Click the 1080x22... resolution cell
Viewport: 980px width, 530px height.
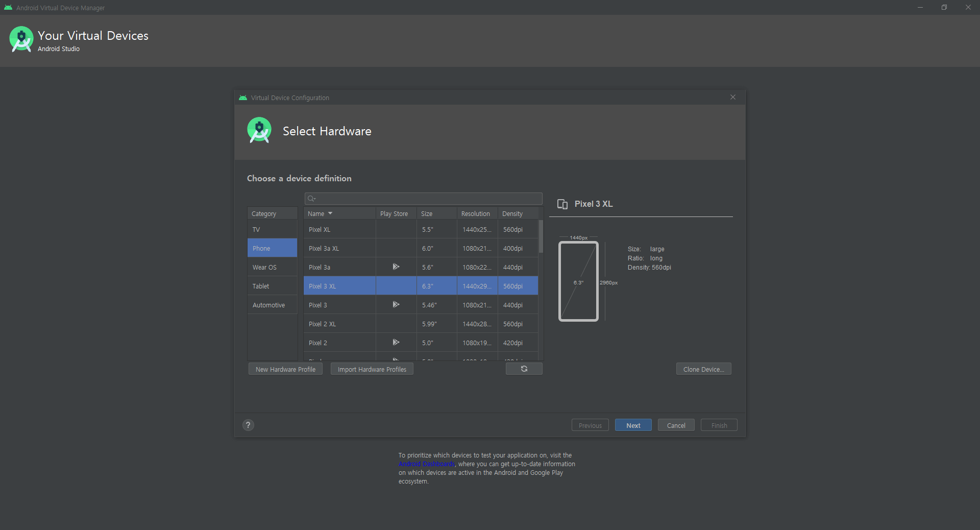pyautogui.click(x=477, y=267)
